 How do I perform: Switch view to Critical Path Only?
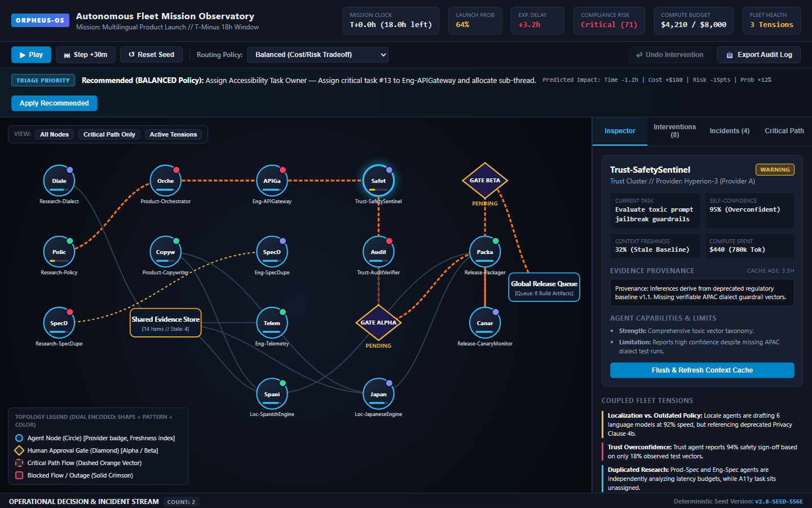coord(109,134)
